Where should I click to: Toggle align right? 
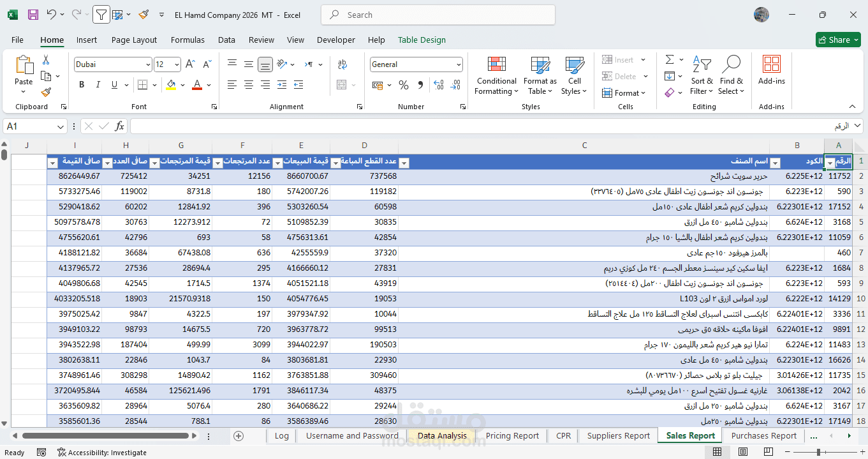(265, 85)
